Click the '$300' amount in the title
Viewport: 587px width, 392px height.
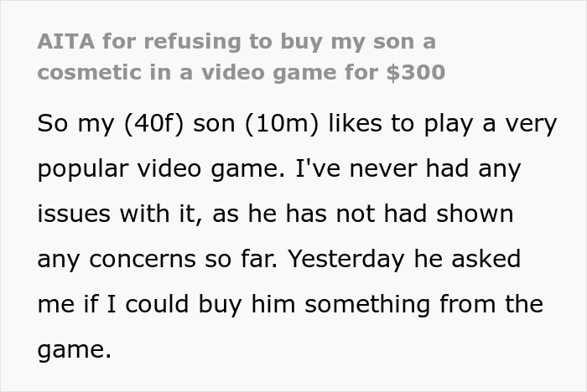(x=417, y=73)
